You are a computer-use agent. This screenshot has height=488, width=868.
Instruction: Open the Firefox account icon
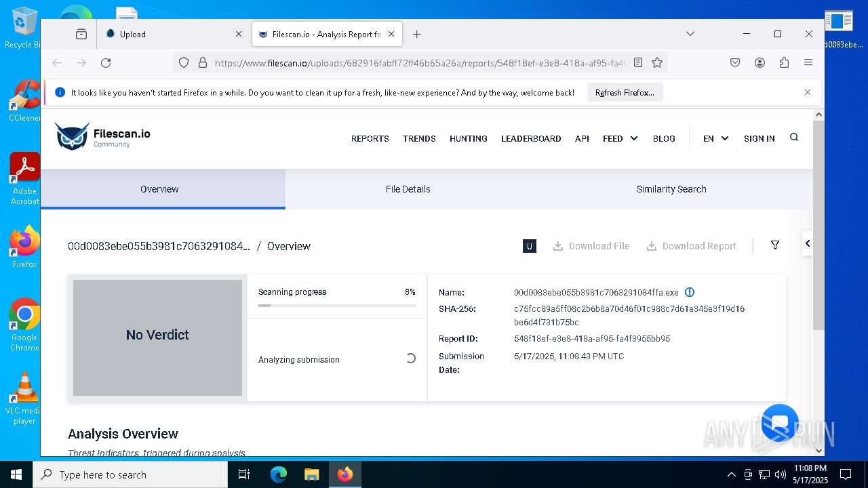tap(759, 63)
